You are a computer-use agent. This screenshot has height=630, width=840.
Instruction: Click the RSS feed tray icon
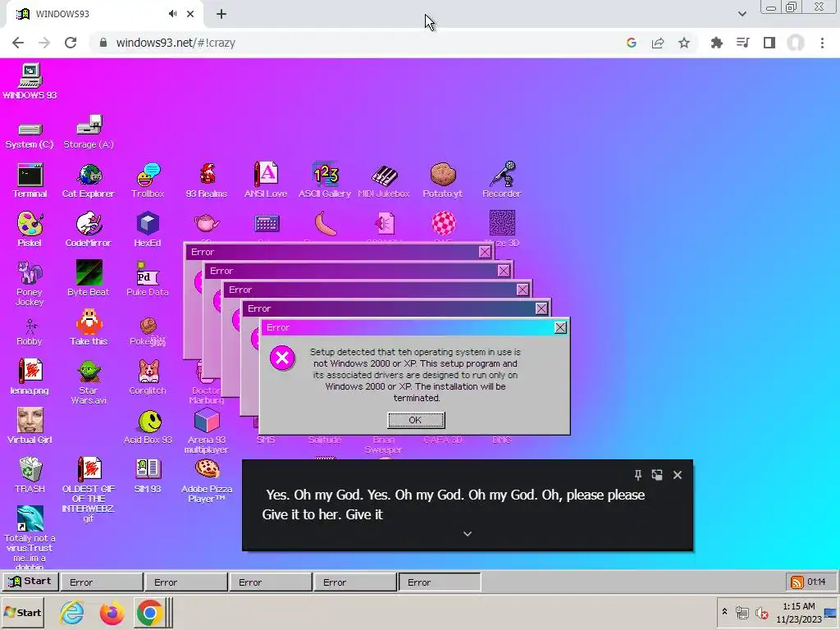[797, 582]
